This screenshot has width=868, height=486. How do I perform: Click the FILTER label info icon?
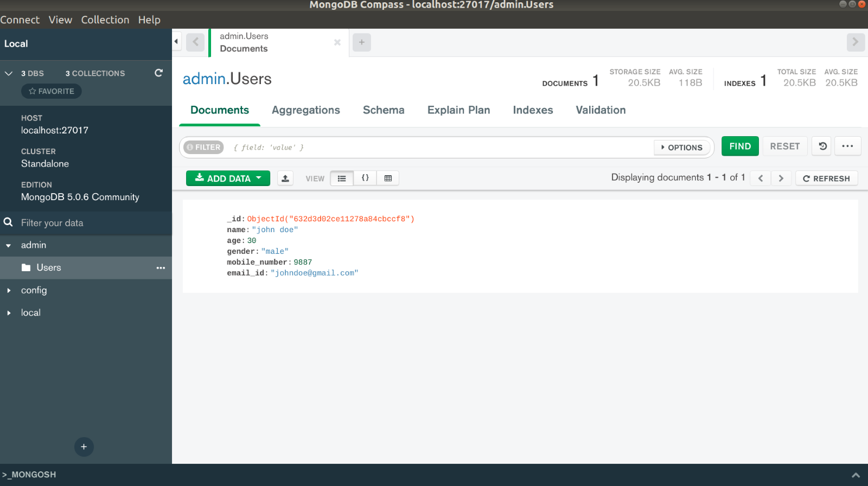(x=190, y=148)
